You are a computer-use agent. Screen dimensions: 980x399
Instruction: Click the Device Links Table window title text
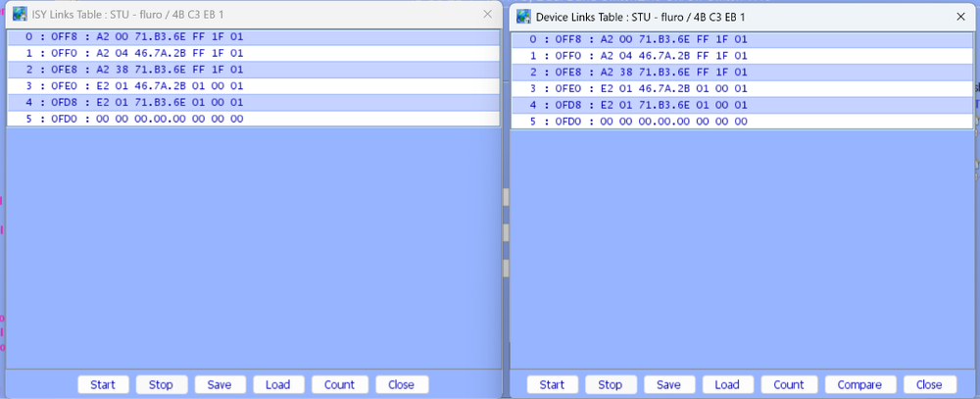point(641,18)
